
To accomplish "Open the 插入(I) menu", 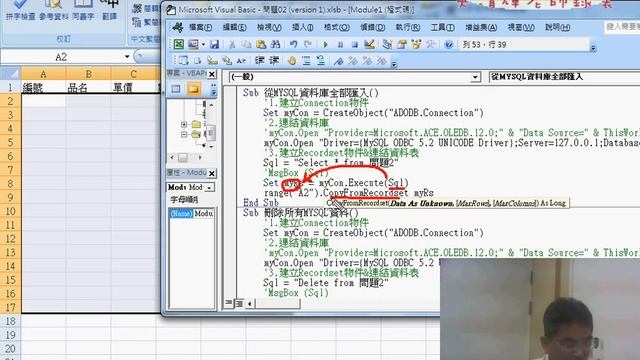I will [302, 27].
